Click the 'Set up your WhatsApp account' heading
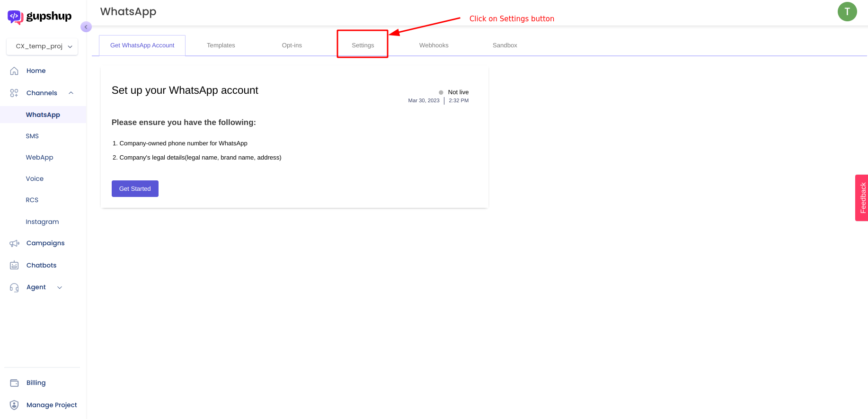The image size is (868, 419). pos(185,90)
